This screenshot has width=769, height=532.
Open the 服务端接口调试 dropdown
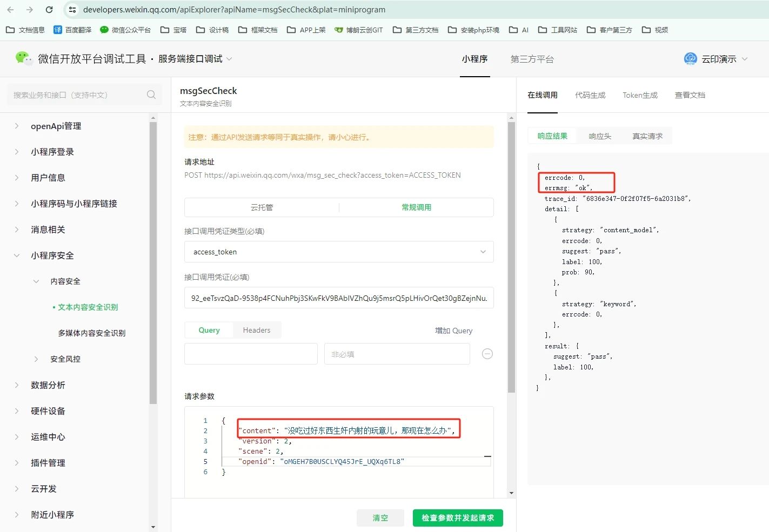tap(195, 59)
